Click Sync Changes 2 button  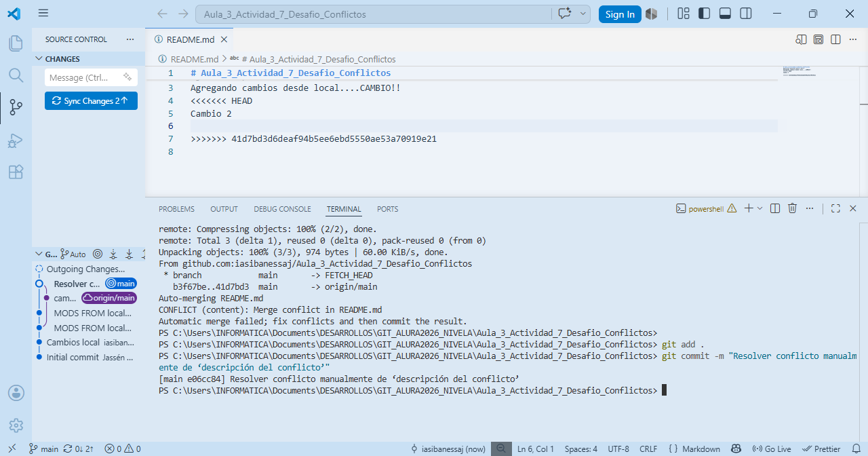point(91,100)
